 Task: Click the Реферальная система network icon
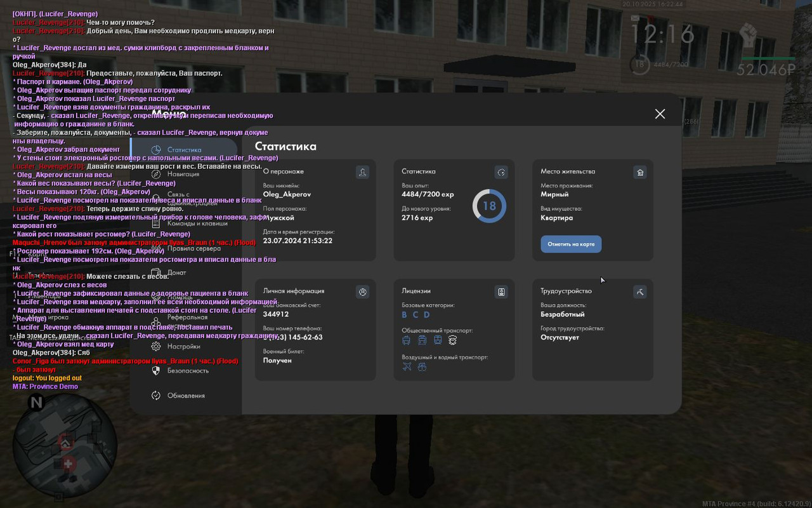(156, 322)
